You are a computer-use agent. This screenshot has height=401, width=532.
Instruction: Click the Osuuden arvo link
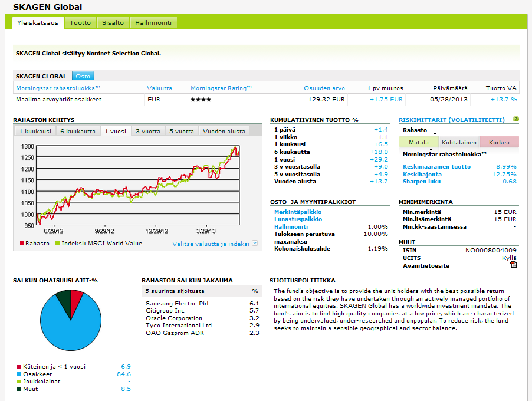point(324,88)
